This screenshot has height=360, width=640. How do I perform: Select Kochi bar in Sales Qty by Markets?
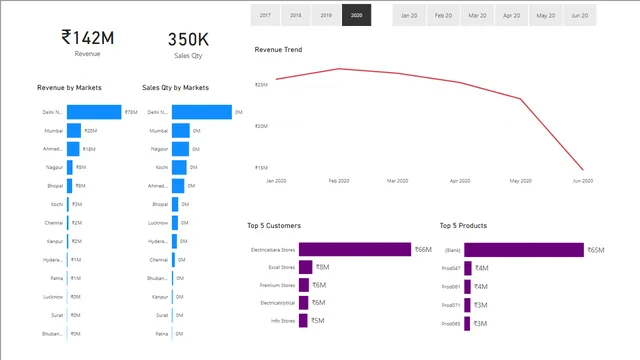point(179,167)
